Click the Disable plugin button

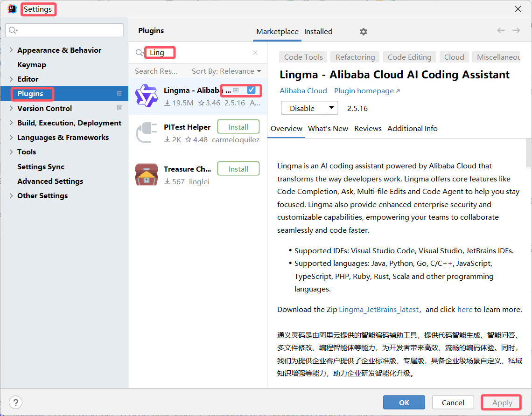pyautogui.click(x=303, y=108)
